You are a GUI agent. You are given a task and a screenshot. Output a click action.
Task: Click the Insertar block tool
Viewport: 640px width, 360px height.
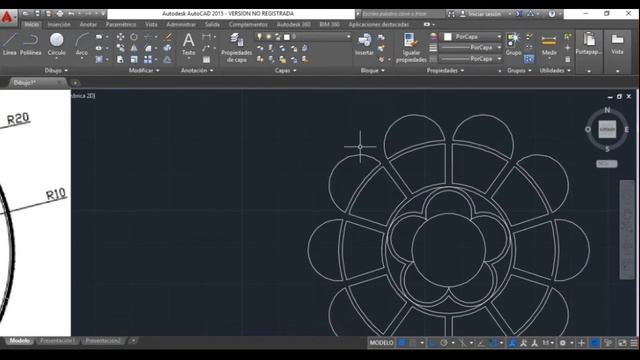(364, 44)
